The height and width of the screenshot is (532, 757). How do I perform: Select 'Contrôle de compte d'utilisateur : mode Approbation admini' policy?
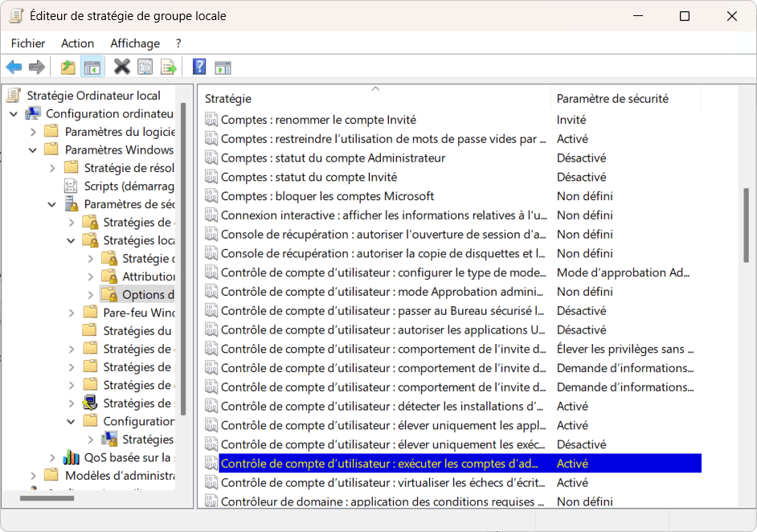[x=382, y=292]
